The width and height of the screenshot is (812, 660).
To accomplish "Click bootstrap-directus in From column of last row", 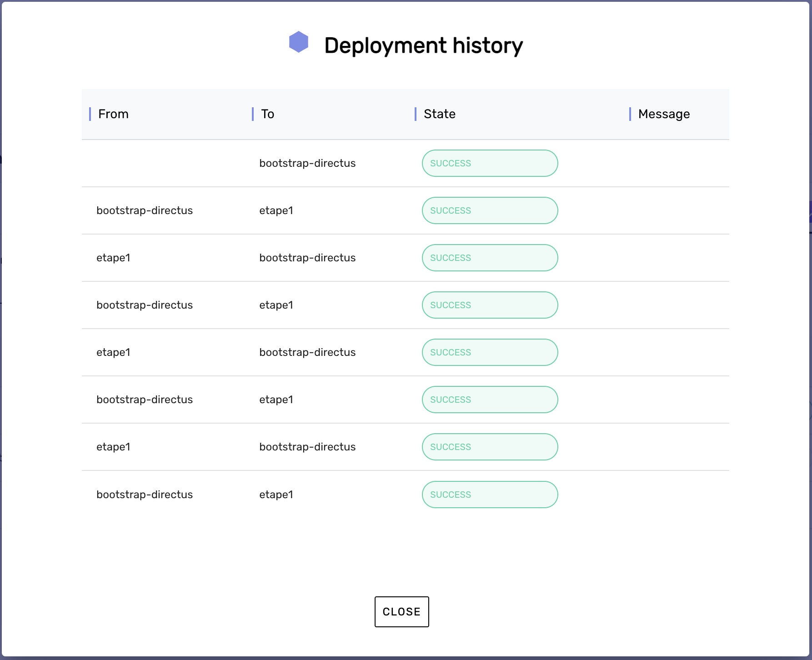I will click(145, 495).
